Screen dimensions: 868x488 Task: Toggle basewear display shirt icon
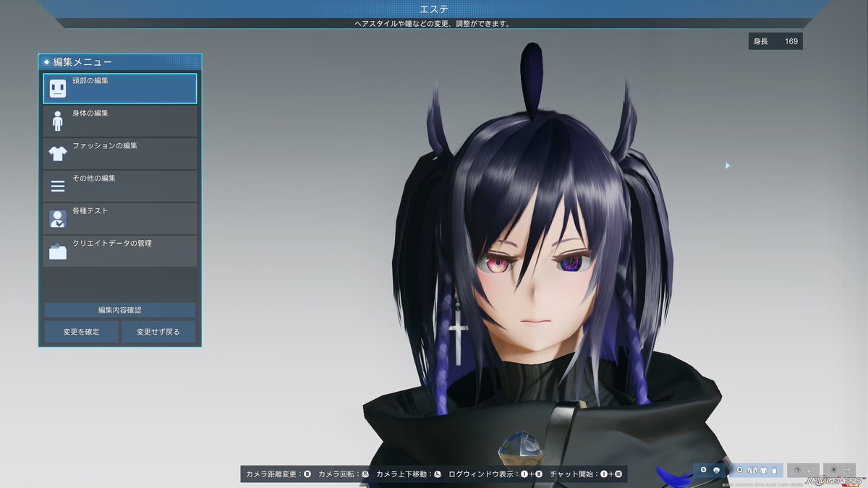point(764,470)
